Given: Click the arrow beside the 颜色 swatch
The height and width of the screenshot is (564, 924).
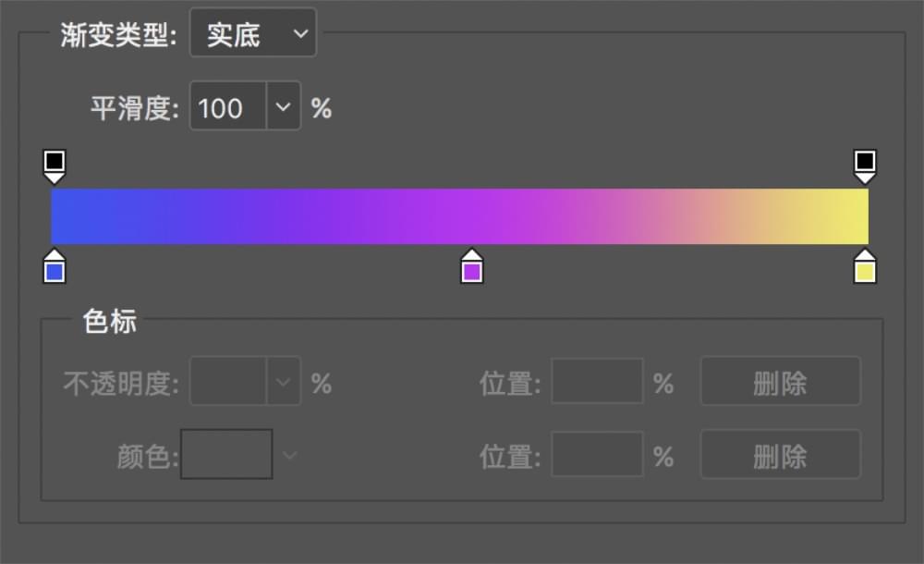Looking at the screenshot, I should [289, 455].
